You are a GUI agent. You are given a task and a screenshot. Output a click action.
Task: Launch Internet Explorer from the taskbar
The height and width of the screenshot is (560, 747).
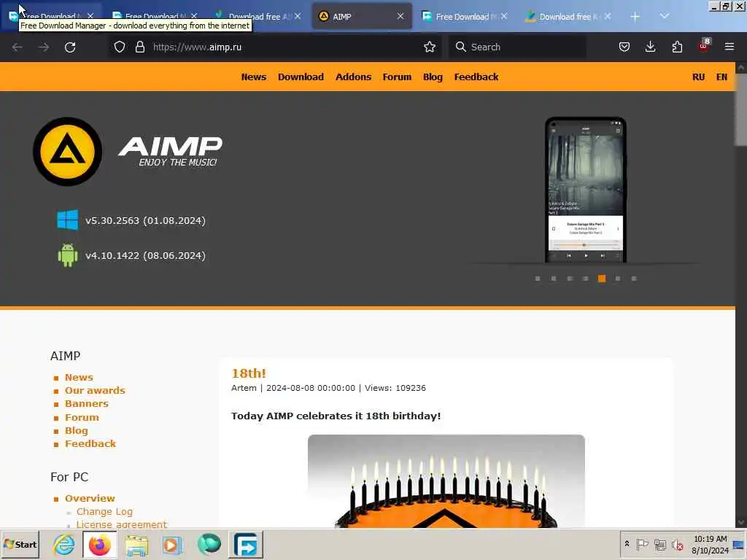[x=64, y=545]
